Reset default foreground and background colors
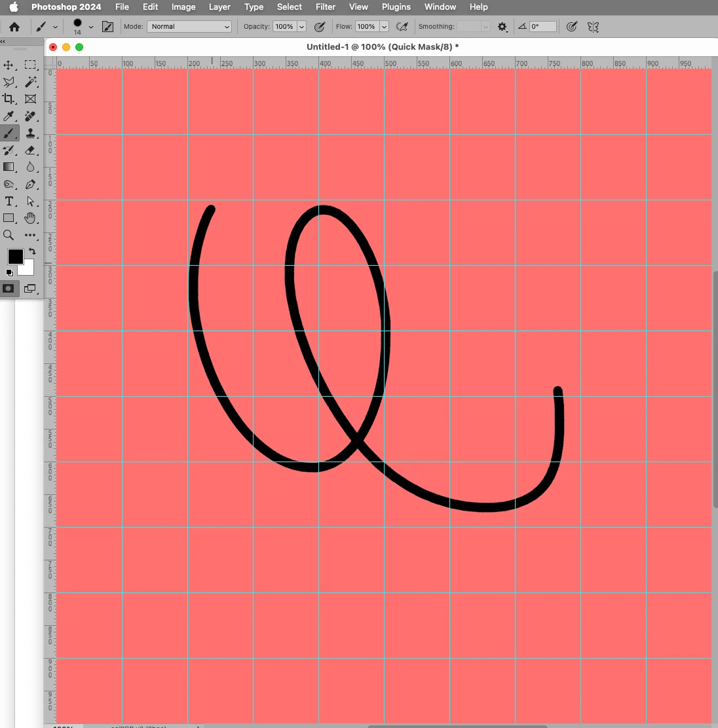718x728 pixels. click(9, 272)
